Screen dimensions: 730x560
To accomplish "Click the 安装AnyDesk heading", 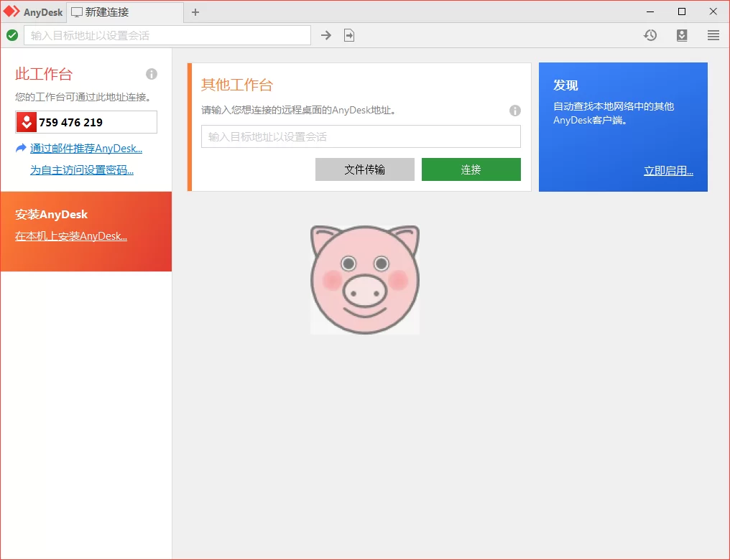I will pyautogui.click(x=51, y=215).
